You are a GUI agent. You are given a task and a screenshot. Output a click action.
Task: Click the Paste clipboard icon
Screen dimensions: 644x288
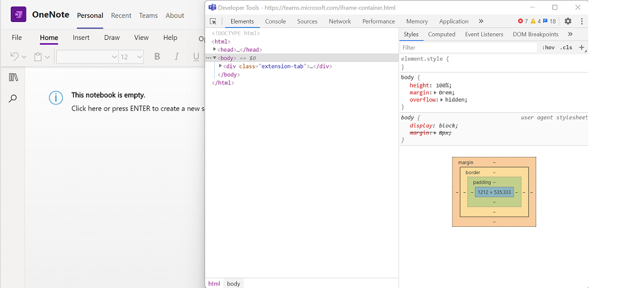pyautogui.click(x=38, y=57)
